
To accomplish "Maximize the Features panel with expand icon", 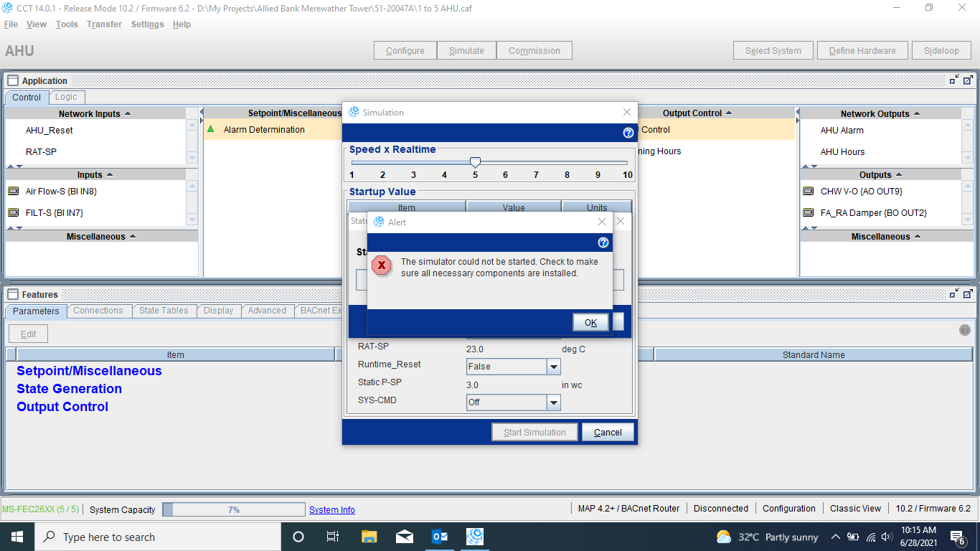I will (968, 294).
